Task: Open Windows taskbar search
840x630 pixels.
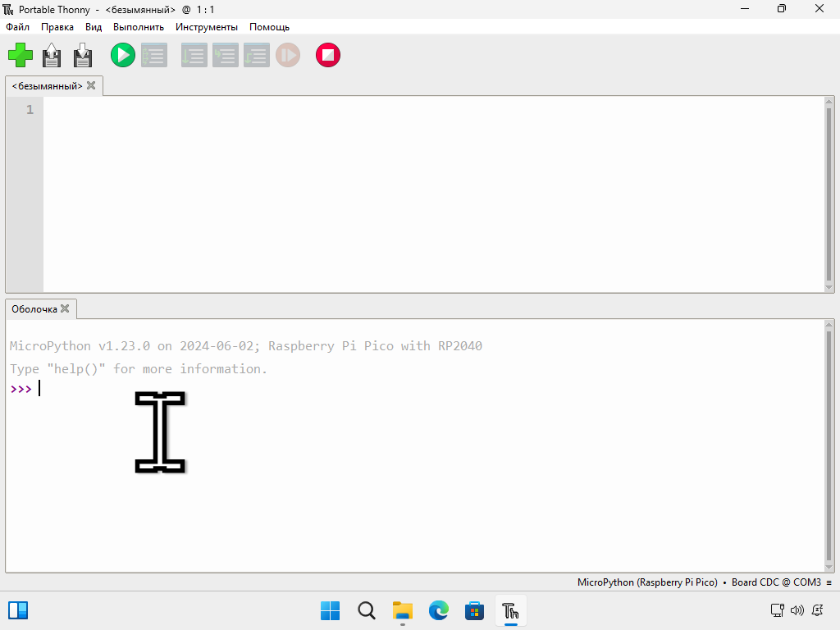Action: click(367, 610)
